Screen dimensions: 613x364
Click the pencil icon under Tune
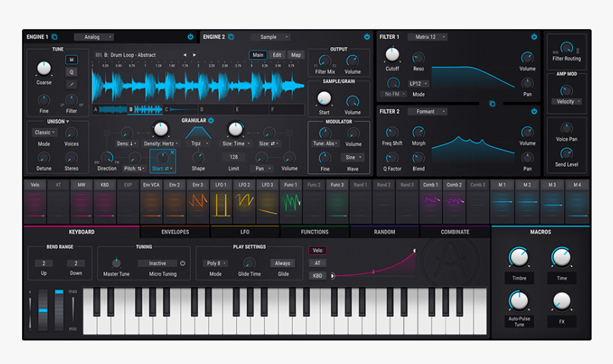[x=71, y=84]
